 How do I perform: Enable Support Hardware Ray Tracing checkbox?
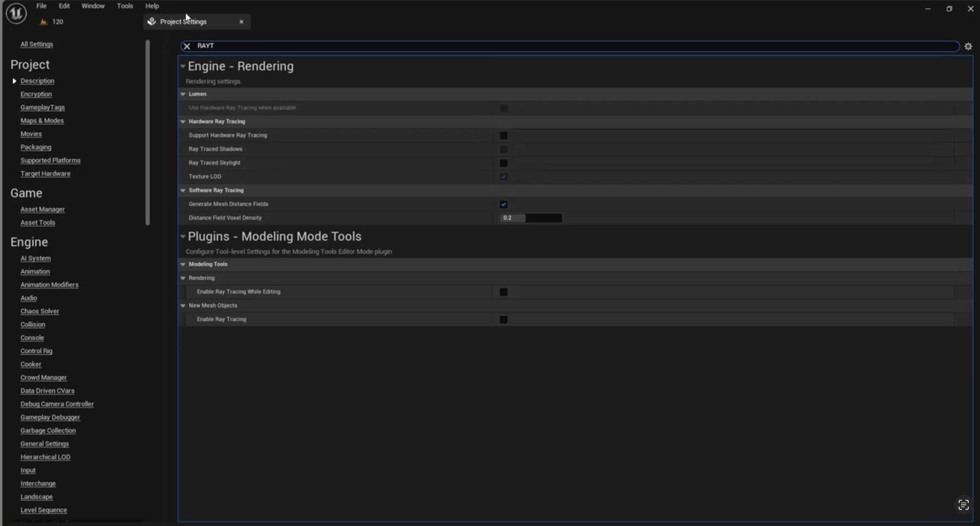click(503, 136)
